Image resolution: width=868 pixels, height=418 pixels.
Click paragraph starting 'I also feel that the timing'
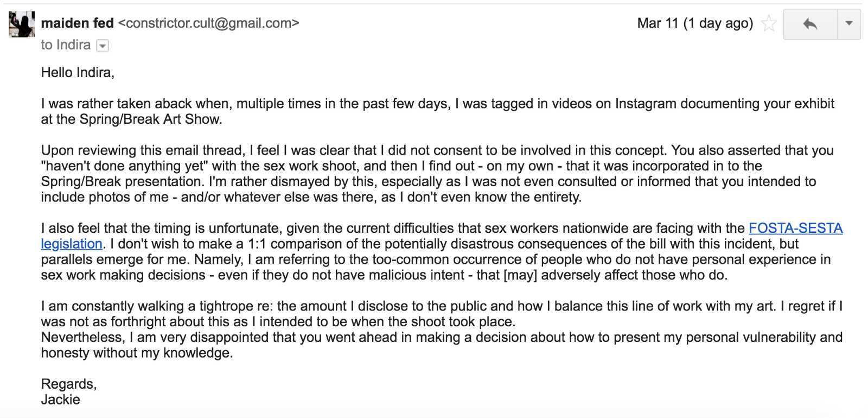(x=442, y=252)
